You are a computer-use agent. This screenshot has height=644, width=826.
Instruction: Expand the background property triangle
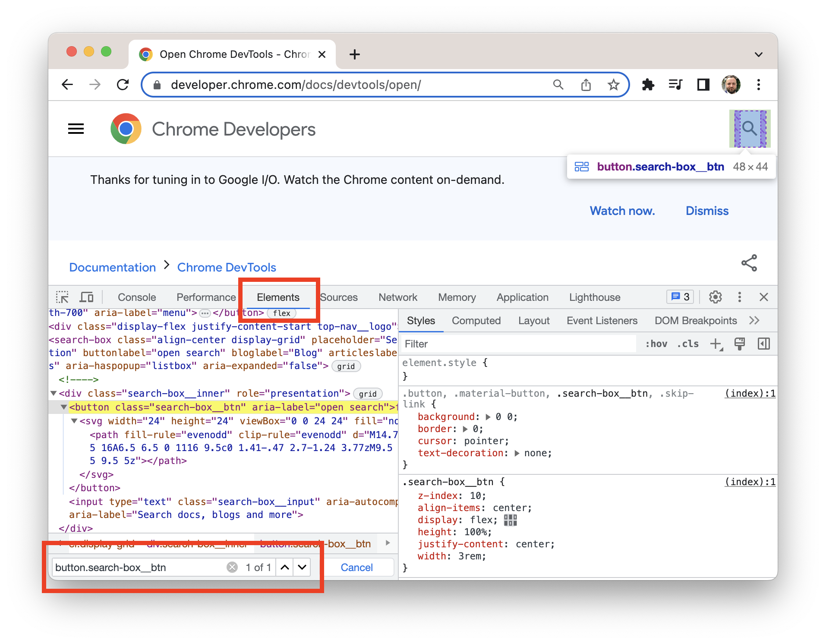coord(488,417)
